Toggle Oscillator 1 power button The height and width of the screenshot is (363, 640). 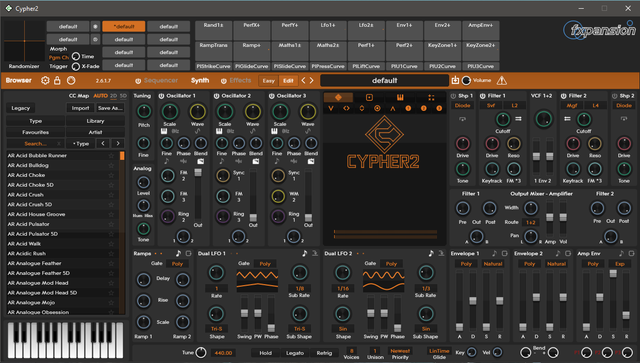click(x=161, y=96)
